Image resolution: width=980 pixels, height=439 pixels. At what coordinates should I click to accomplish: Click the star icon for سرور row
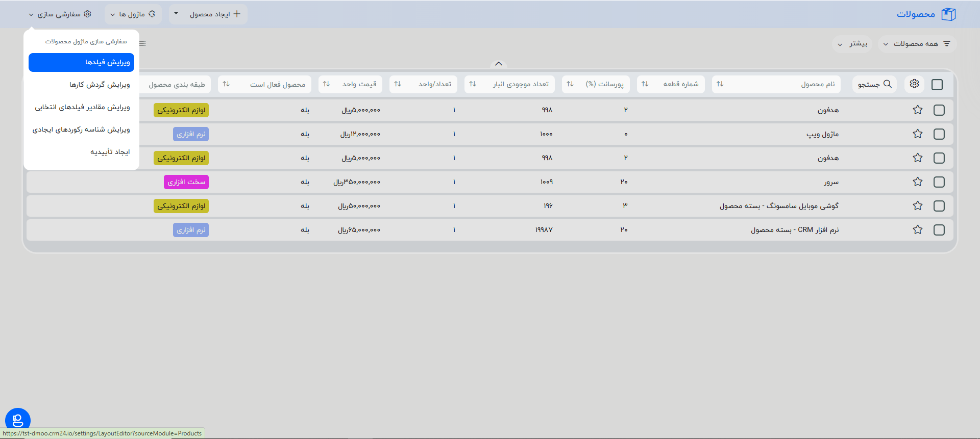(x=917, y=182)
